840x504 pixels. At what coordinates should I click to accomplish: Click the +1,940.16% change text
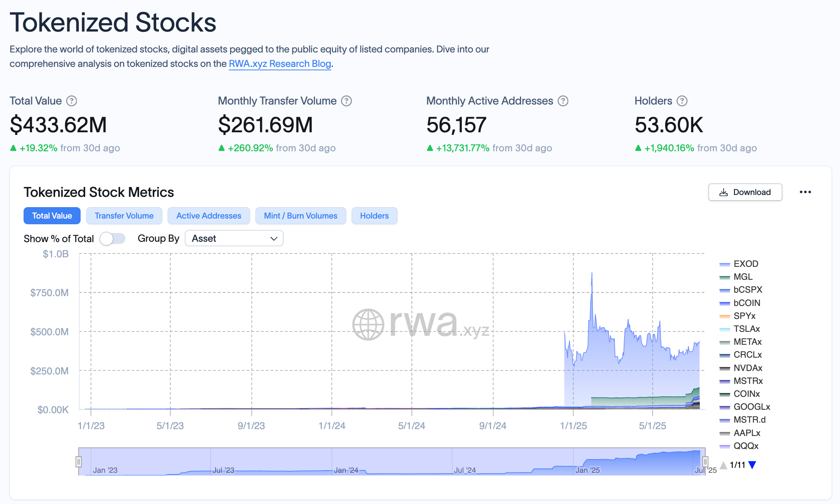(669, 148)
